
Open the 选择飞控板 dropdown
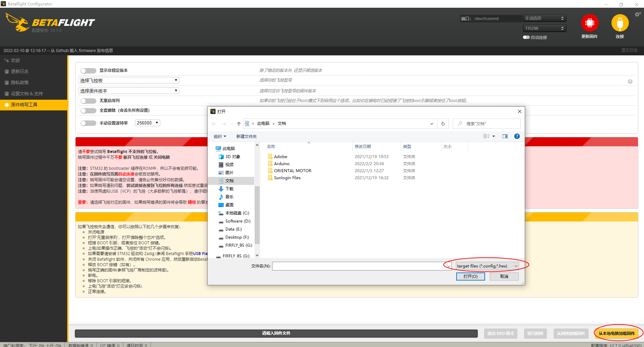(129, 81)
